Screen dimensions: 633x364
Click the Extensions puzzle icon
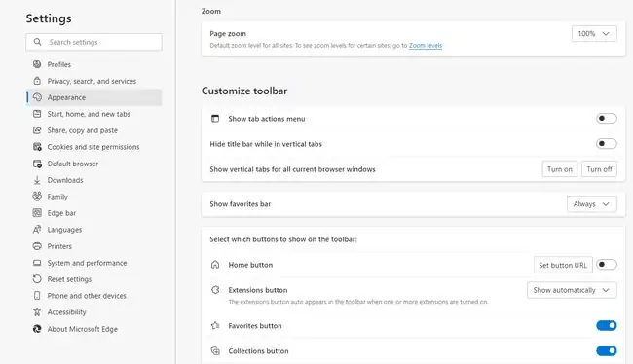click(x=215, y=290)
